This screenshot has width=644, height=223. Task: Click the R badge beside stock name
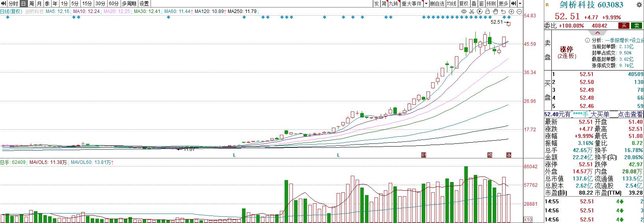click(547, 5)
